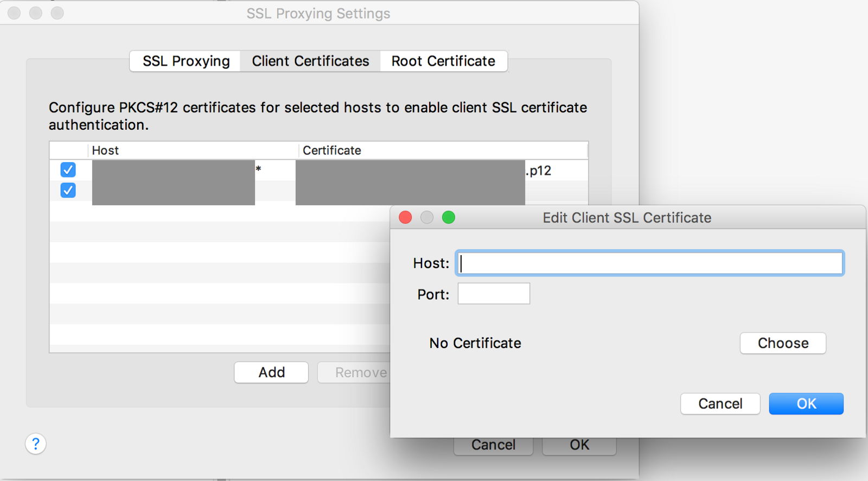Click the Add button
The width and height of the screenshot is (868, 481).
pyautogui.click(x=271, y=372)
